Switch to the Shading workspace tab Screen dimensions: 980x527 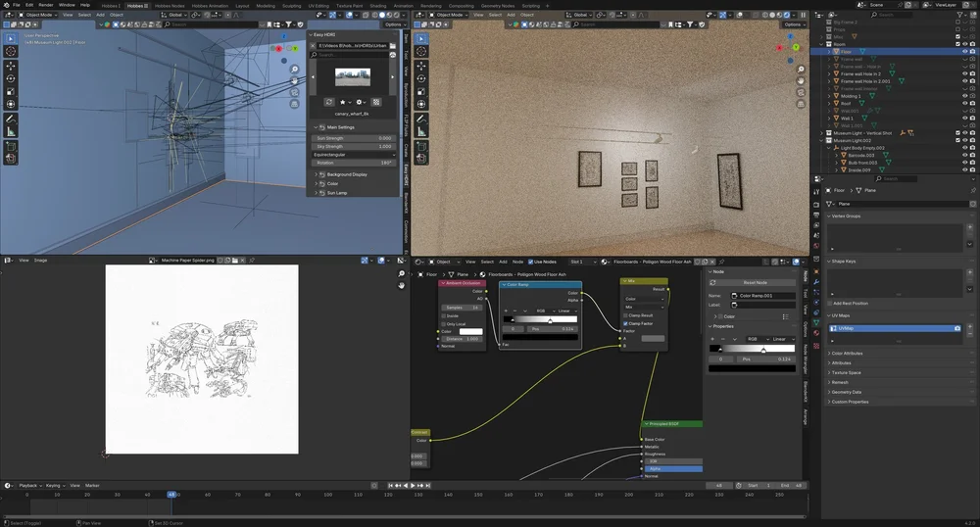click(x=377, y=6)
